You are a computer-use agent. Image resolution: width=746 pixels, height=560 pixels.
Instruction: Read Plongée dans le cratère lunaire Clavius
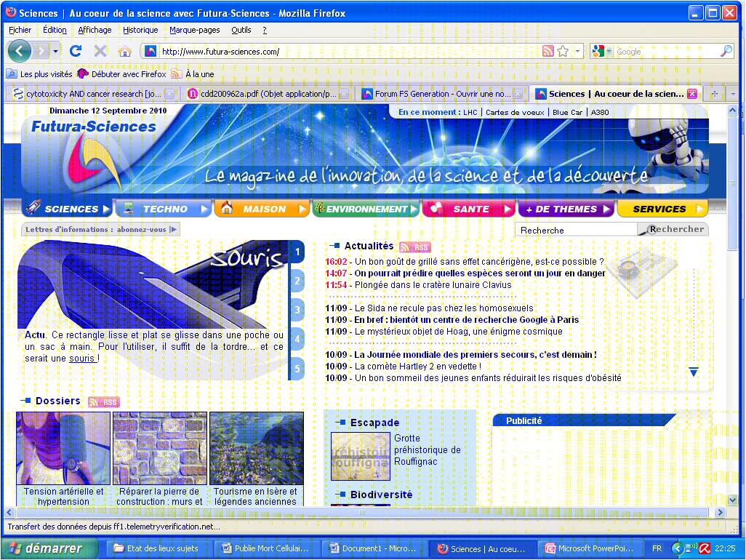click(x=433, y=285)
